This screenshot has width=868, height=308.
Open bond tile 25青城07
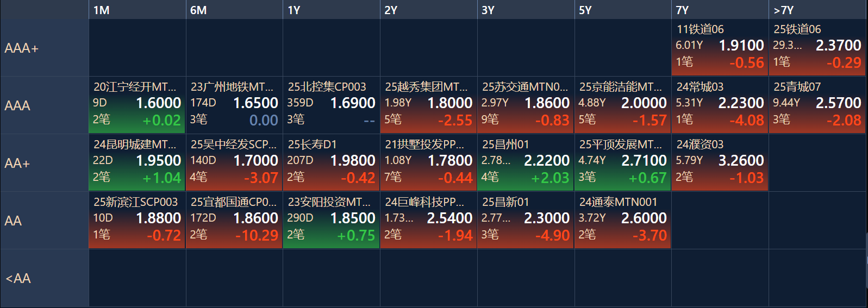click(x=817, y=105)
